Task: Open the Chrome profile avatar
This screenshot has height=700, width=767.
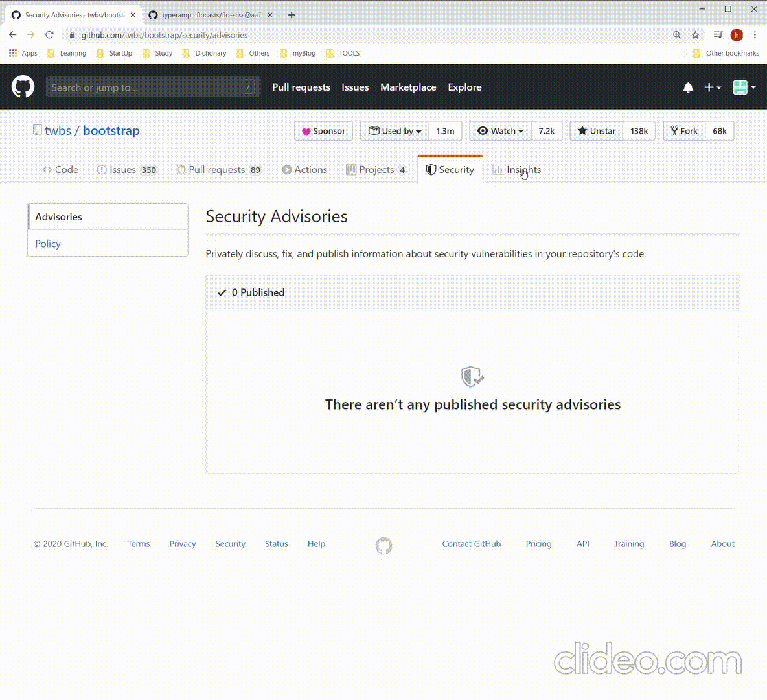Action: pyautogui.click(x=736, y=35)
